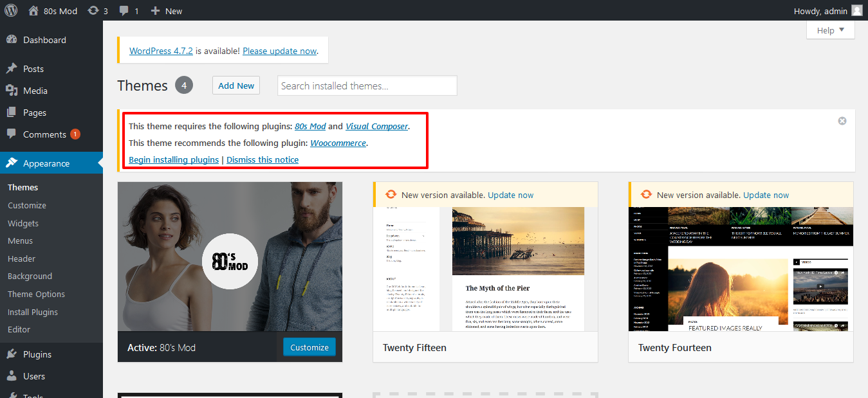
Task: Select Themes submenu item
Action: (23, 188)
